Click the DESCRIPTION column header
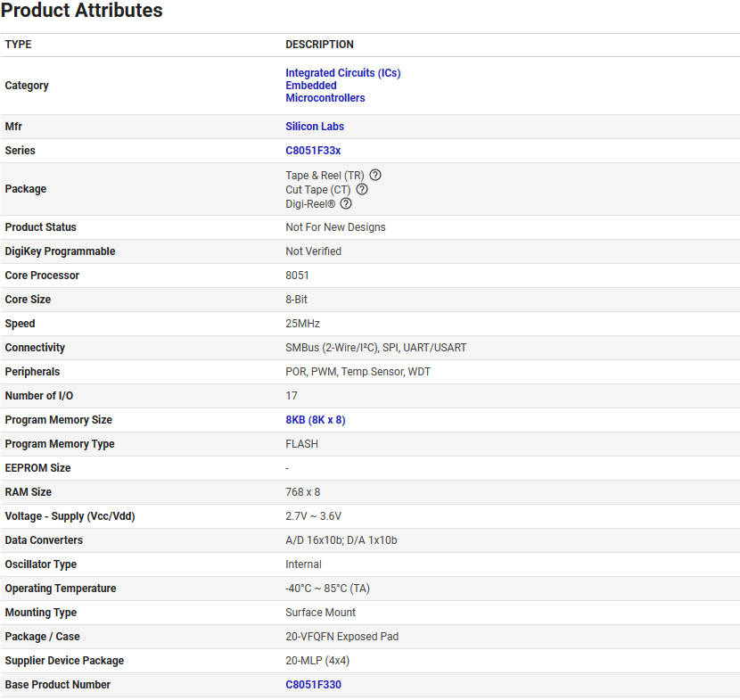Viewport: 740px width, 700px height. (319, 45)
